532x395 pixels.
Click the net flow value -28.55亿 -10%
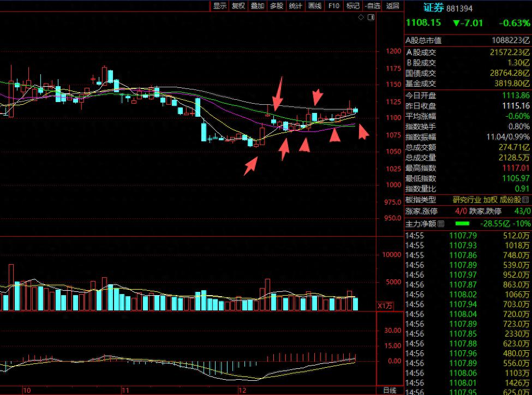[x=505, y=224]
